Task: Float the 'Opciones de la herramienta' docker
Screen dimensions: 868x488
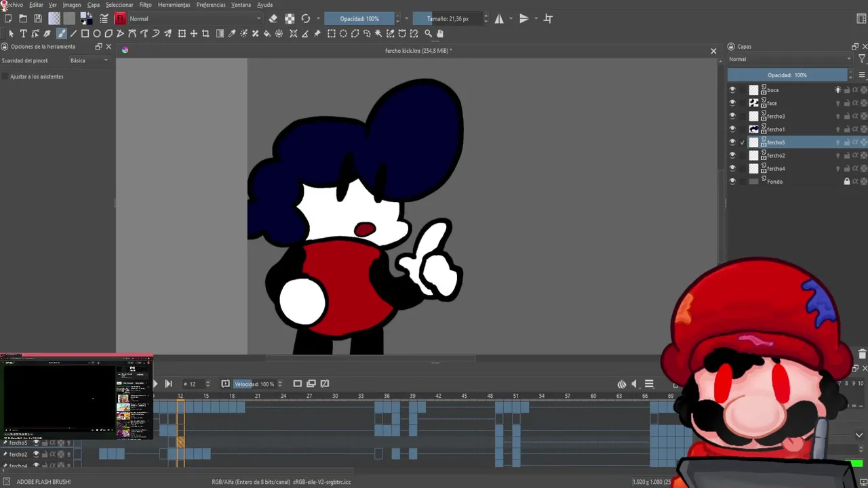Action: tap(98, 47)
